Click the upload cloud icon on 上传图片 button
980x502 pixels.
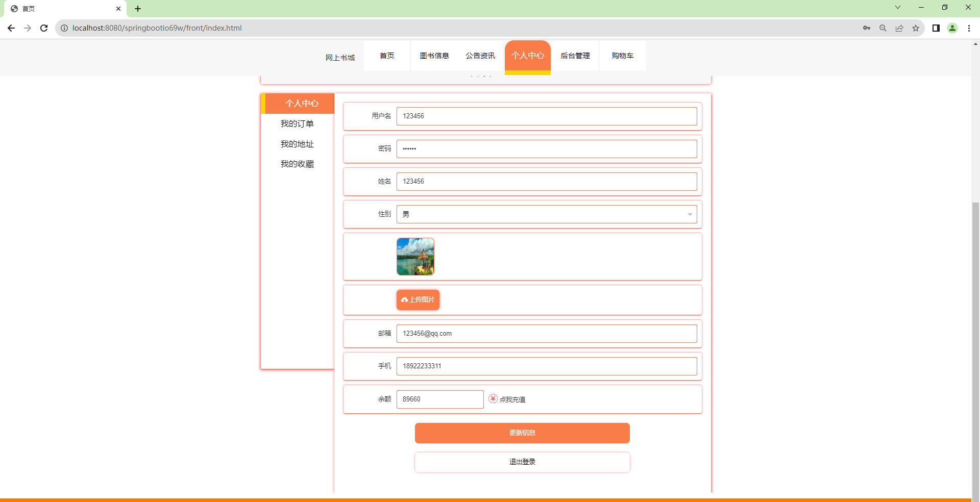pyautogui.click(x=405, y=300)
